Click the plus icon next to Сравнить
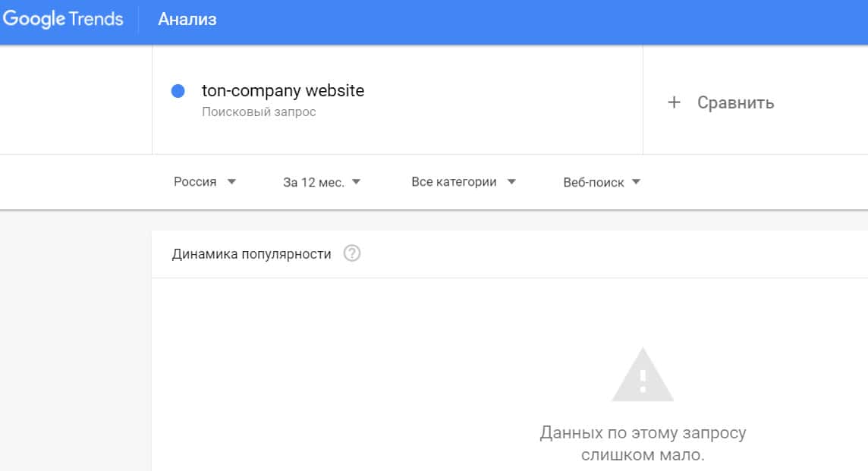Viewport: 868px width, 471px height. 674,102
